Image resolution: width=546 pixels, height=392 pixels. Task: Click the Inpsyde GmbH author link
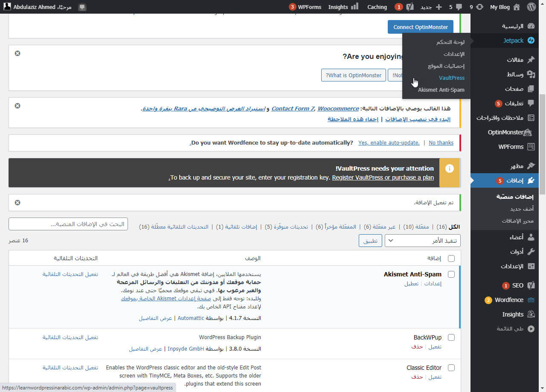click(186, 349)
